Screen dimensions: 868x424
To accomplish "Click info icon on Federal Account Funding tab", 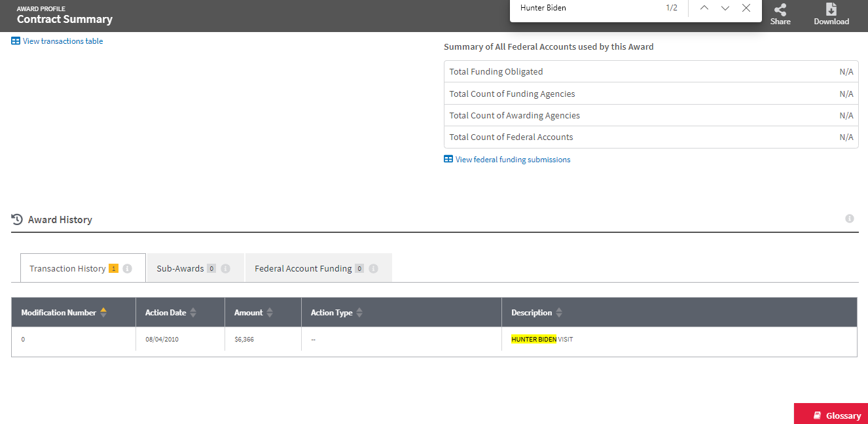I will tap(374, 268).
